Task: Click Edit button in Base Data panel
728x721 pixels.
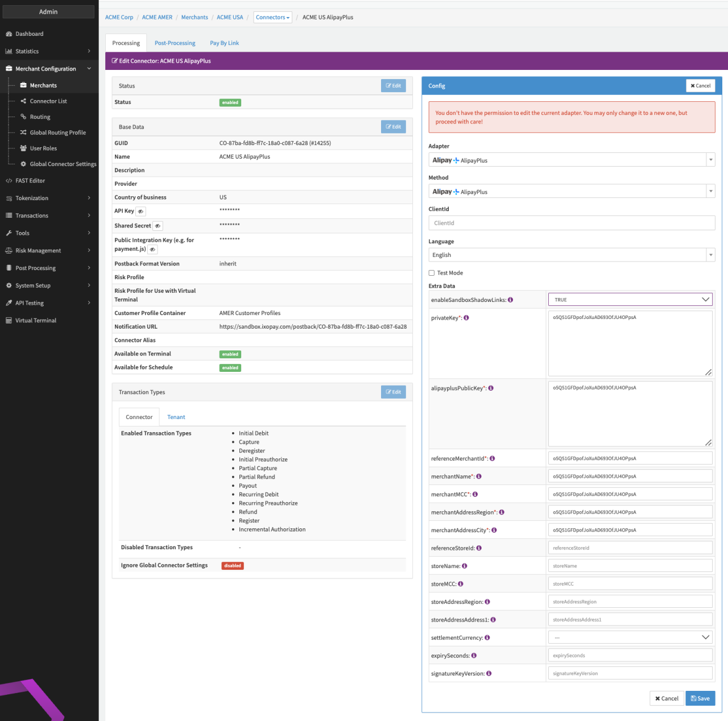Action: tap(393, 127)
